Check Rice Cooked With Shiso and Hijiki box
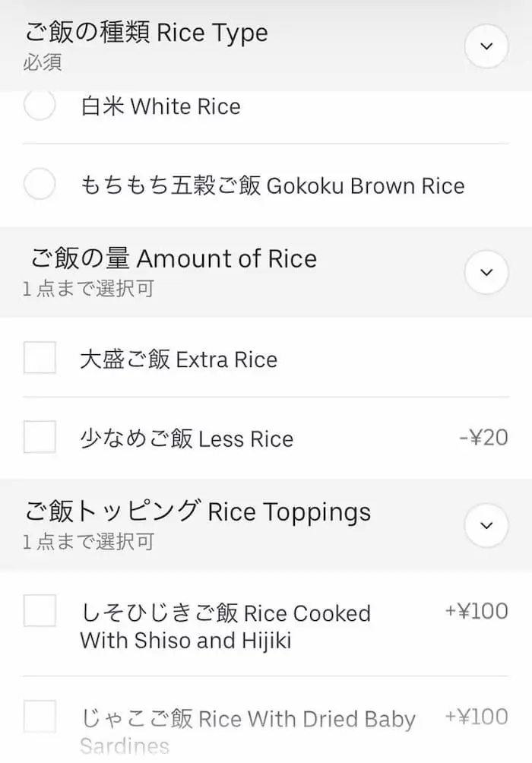The image size is (532, 763). (x=40, y=611)
